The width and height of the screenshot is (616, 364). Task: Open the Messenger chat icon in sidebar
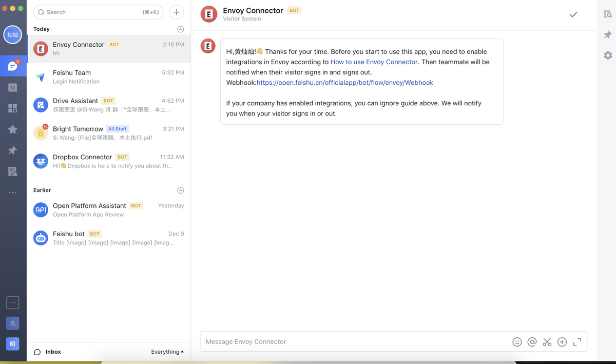13,66
